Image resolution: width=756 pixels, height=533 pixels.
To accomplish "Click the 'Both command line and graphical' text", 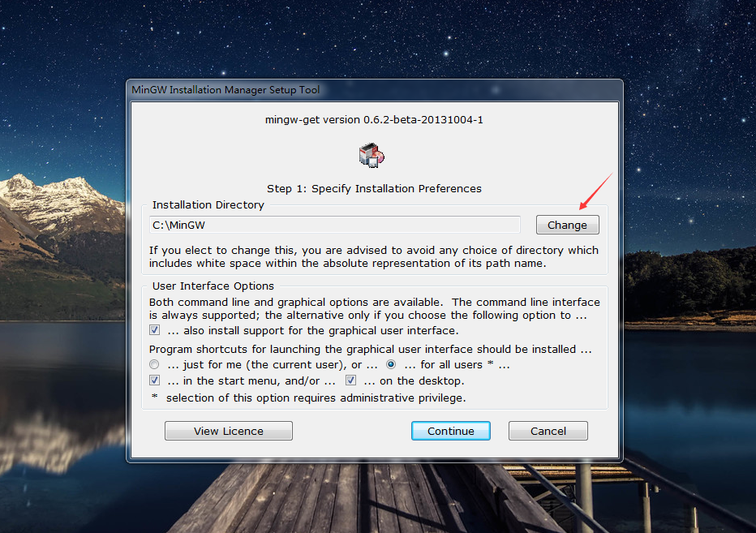I will pyautogui.click(x=375, y=309).
